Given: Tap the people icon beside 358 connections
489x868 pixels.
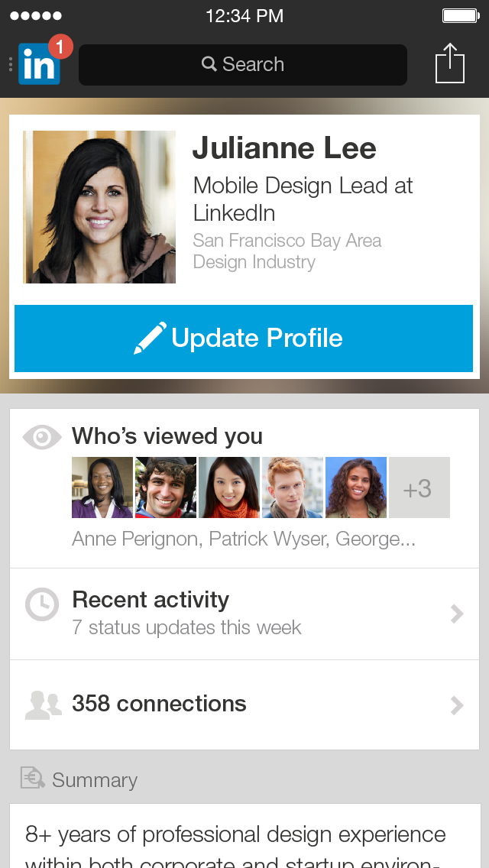Looking at the screenshot, I should point(43,704).
